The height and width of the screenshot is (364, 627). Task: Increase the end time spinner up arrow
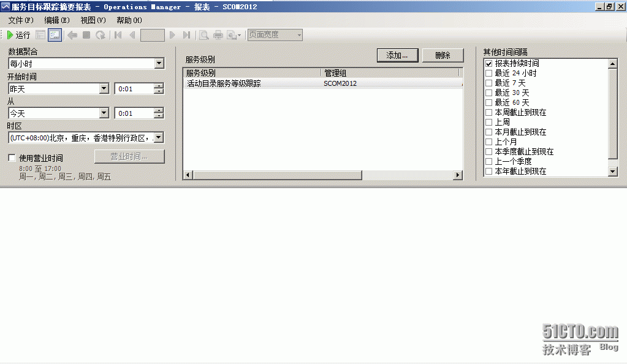(159, 111)
